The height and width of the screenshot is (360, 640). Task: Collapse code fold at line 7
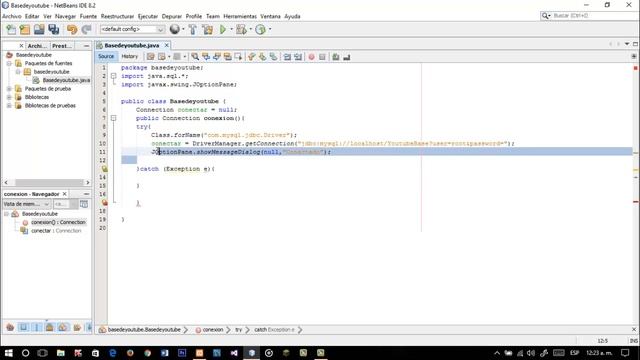[114, 118]
